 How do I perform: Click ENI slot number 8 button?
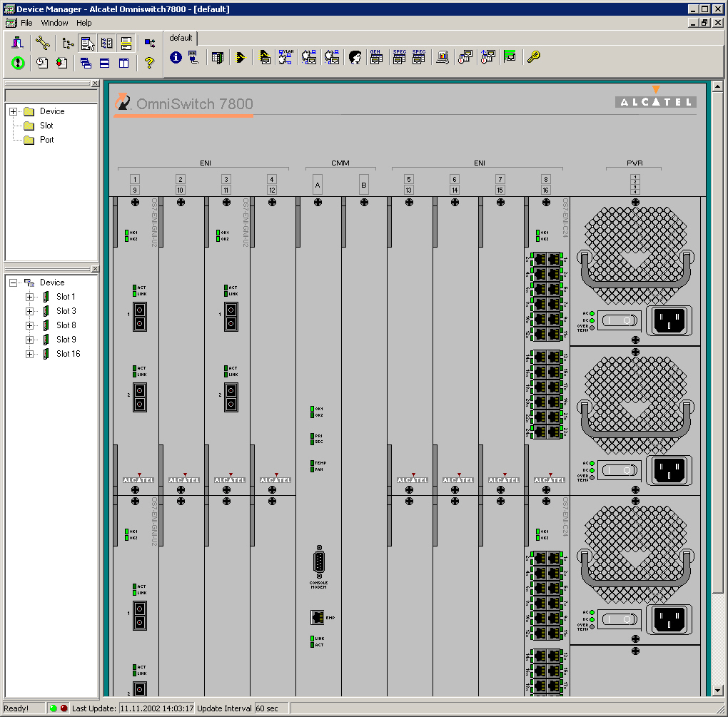[x=546, y=179]
